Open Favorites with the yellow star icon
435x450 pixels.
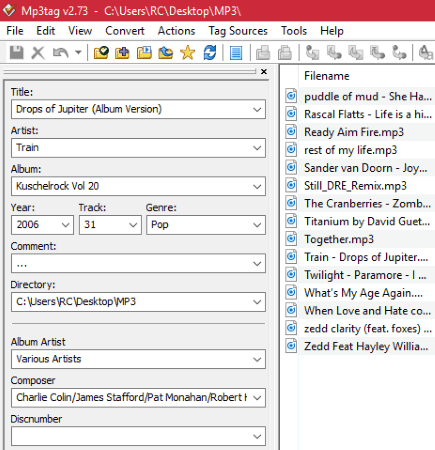tap(188, 53)
